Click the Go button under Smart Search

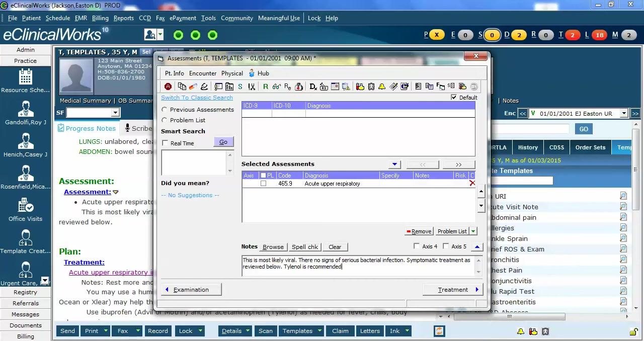(x=223, y=142)
